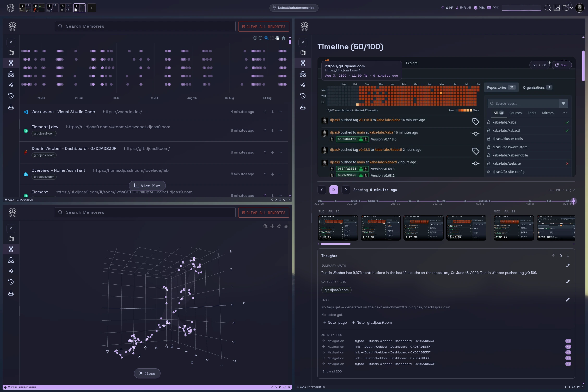This screenshot has height=392, width=588.
Task: Open the search icon in top system bar
Action: pos(548,8)
